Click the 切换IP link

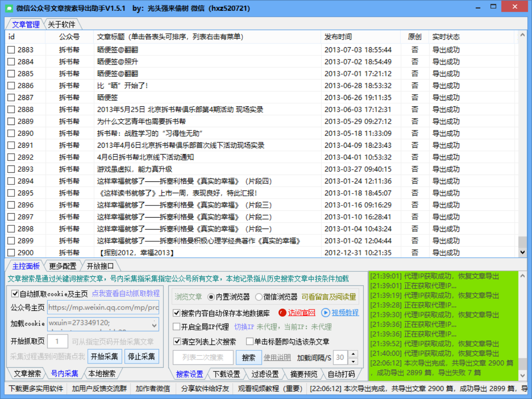point(244,327)
